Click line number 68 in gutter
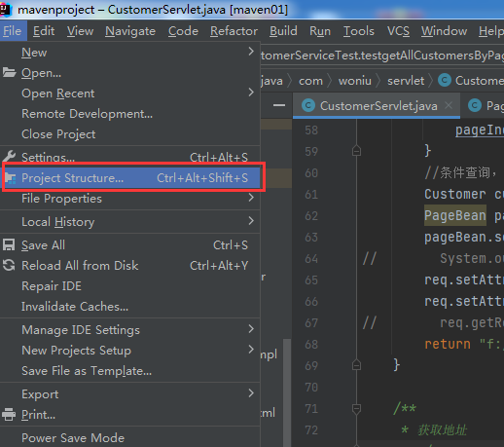504x447 pixels. [311, 345]
